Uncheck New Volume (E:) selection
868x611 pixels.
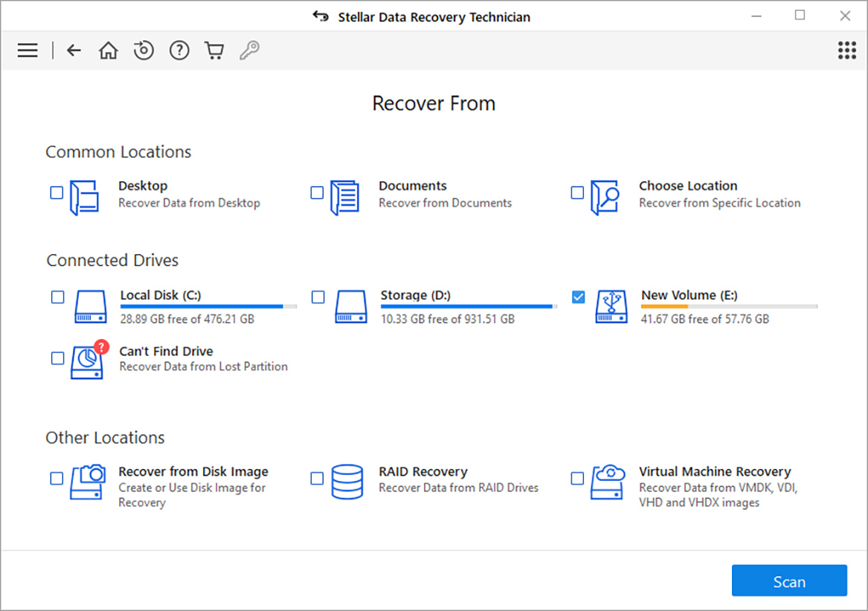[x=578, y=297]
